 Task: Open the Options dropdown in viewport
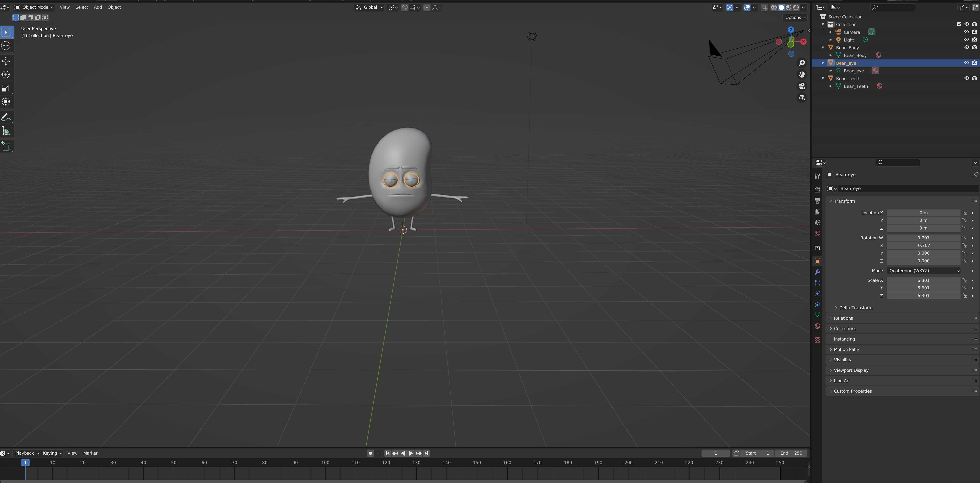pos(795,18)
